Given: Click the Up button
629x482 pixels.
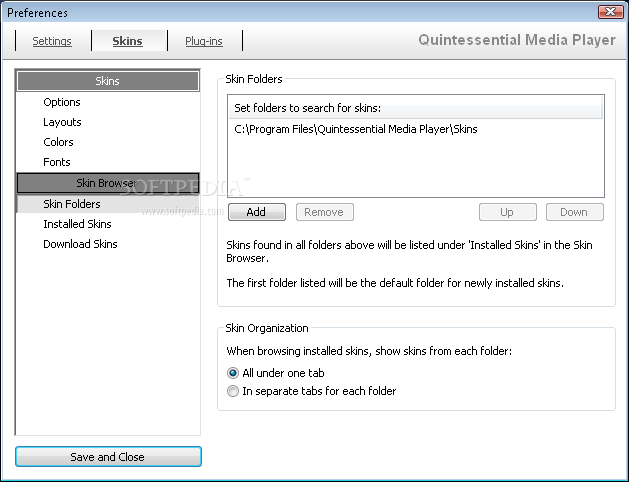Looking at the screenshot, I should point(507,212).
